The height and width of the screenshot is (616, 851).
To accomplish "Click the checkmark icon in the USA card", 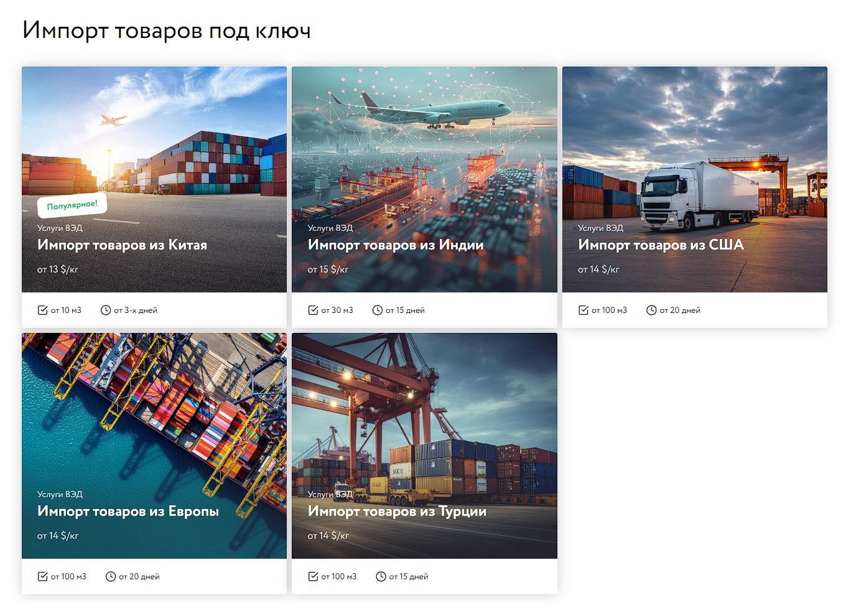I will click(x=584, y=310).
